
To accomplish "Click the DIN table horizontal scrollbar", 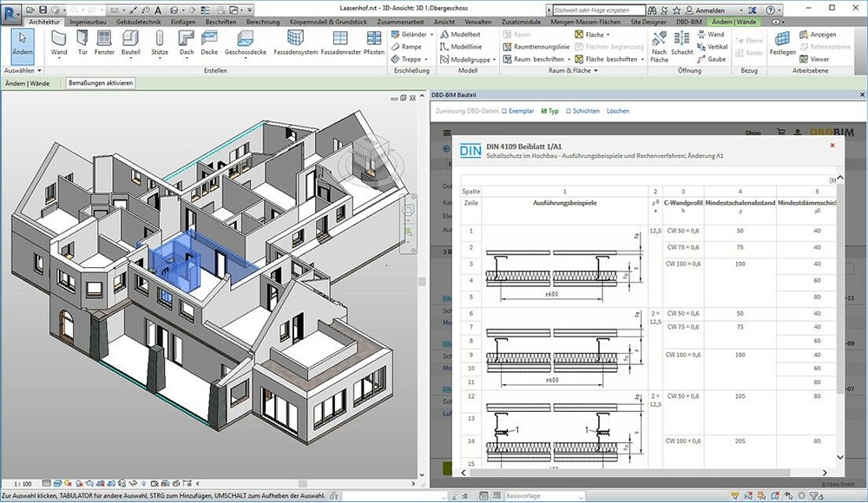I will click(x=629, y=473).
